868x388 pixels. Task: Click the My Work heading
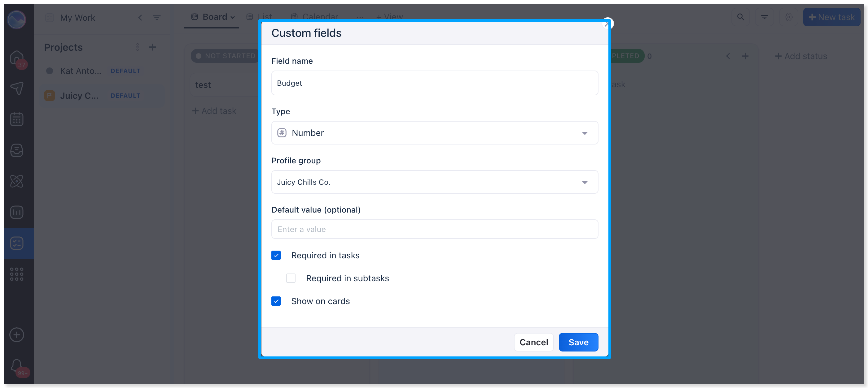click(77, 18)
